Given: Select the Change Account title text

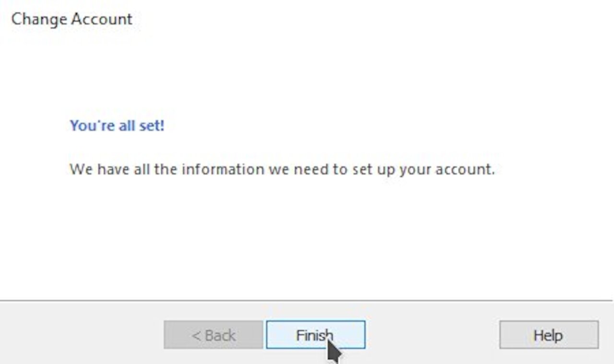Looking at the screenshot, I should pos(71,19).
